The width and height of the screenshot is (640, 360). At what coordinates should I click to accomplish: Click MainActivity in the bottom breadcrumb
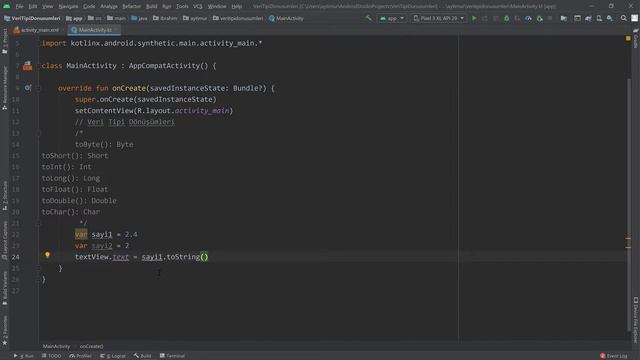56,346
